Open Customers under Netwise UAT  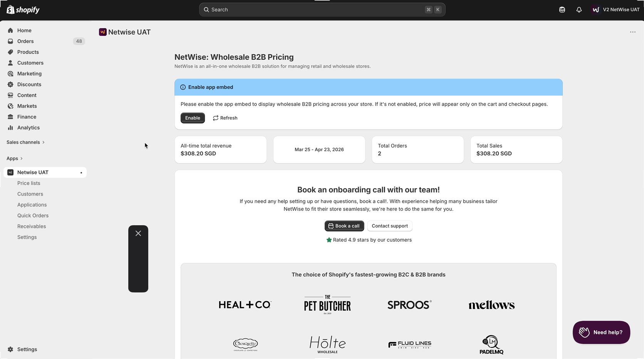(30, 194)
